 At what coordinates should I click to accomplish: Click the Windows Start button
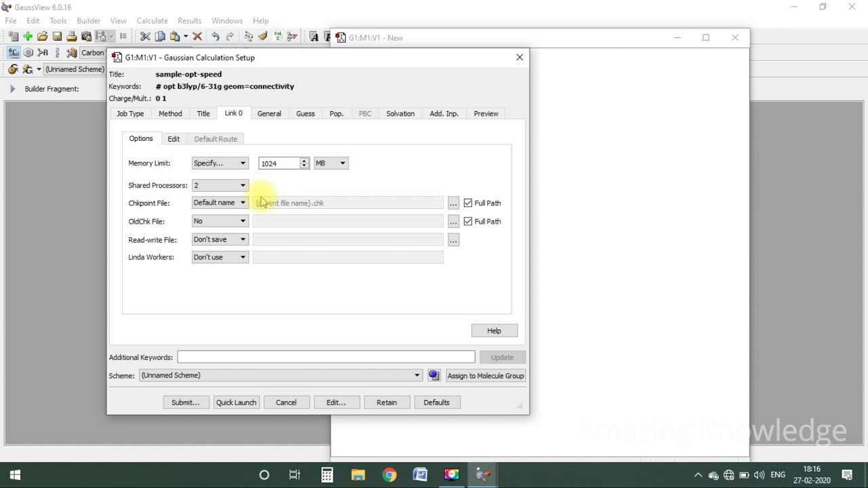click(16, 475)
